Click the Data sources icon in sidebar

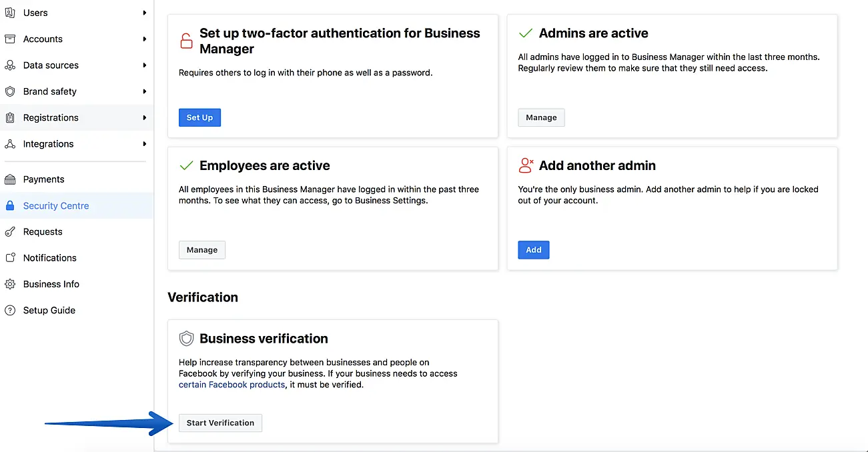click(10, 65)
